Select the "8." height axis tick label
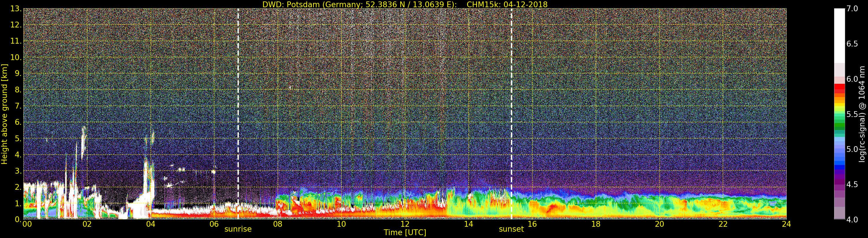868x238 pixels. [18, 90]
